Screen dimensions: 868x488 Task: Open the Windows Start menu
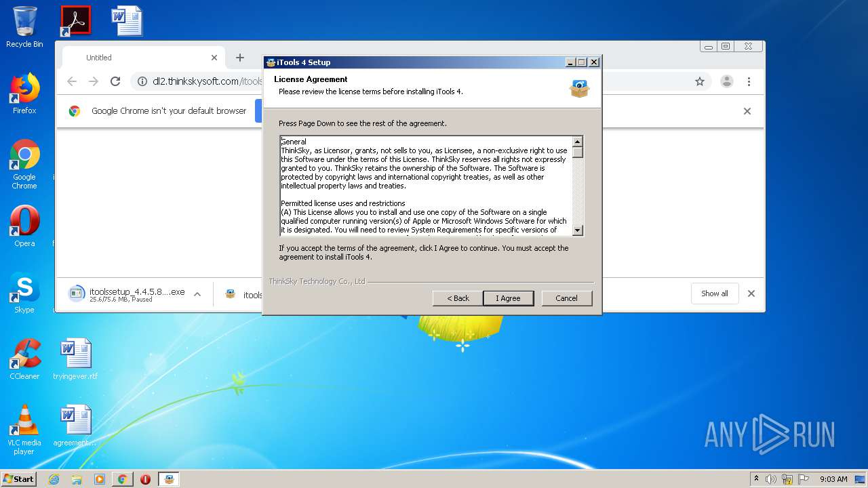[19, 479]
